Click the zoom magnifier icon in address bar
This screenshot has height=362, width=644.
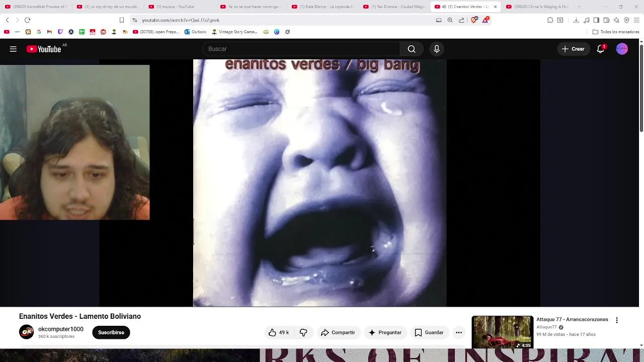coord(450,20)
